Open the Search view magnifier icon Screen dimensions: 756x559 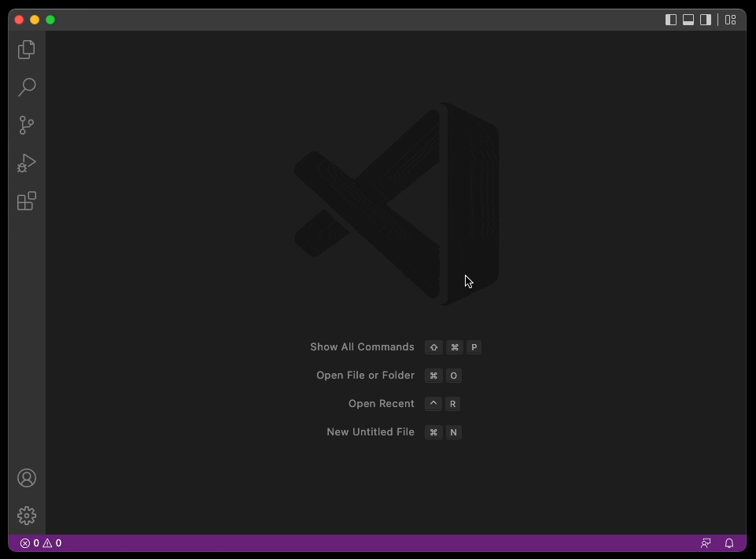coord(27,87)
